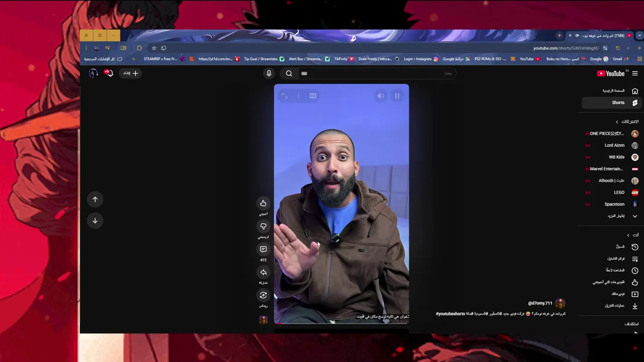
Task: Toggle the YouTube hamburger guide menu
Action: (x=635, y=73)
